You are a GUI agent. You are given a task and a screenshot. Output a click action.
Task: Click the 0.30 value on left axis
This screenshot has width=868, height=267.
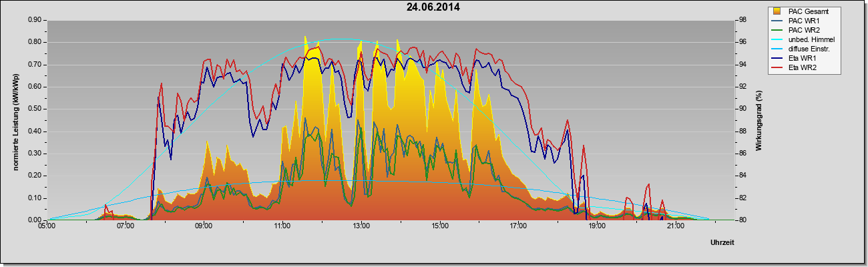pos(35,154)
